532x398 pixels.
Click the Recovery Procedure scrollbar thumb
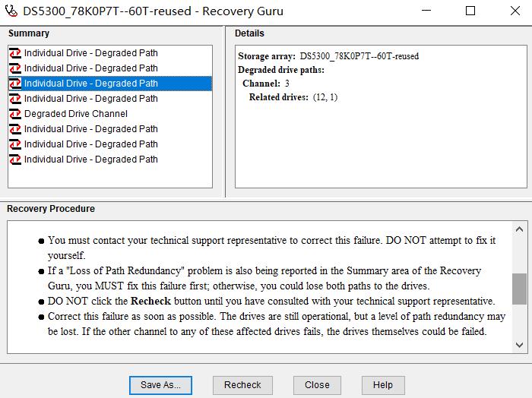[519, 289]
